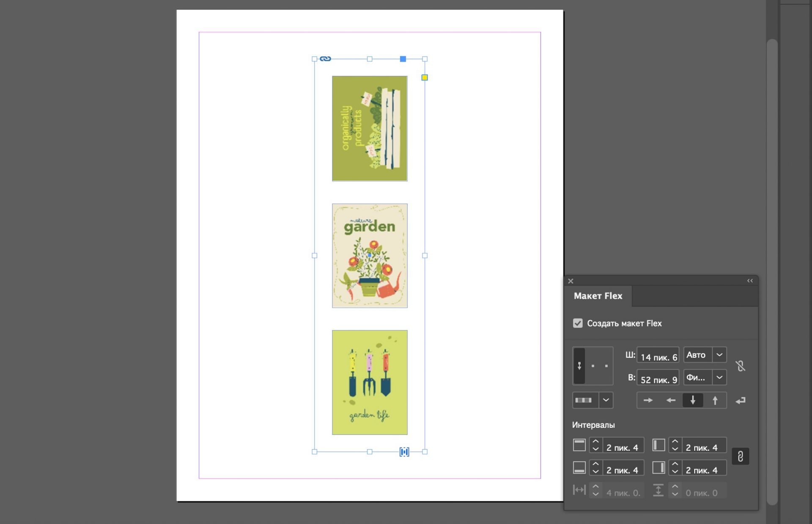
Task: Set flex direction to left-to-right arrow
Action: [648, 400]
